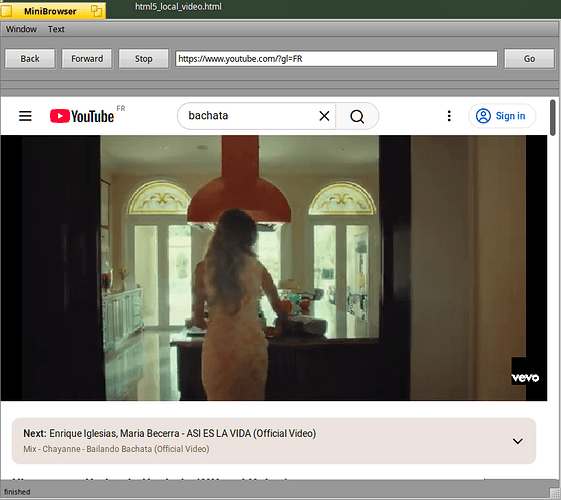Viewport: 561px width, 500px height.
Task: Click the magnifier search icon
Action: tap(357, 116)
